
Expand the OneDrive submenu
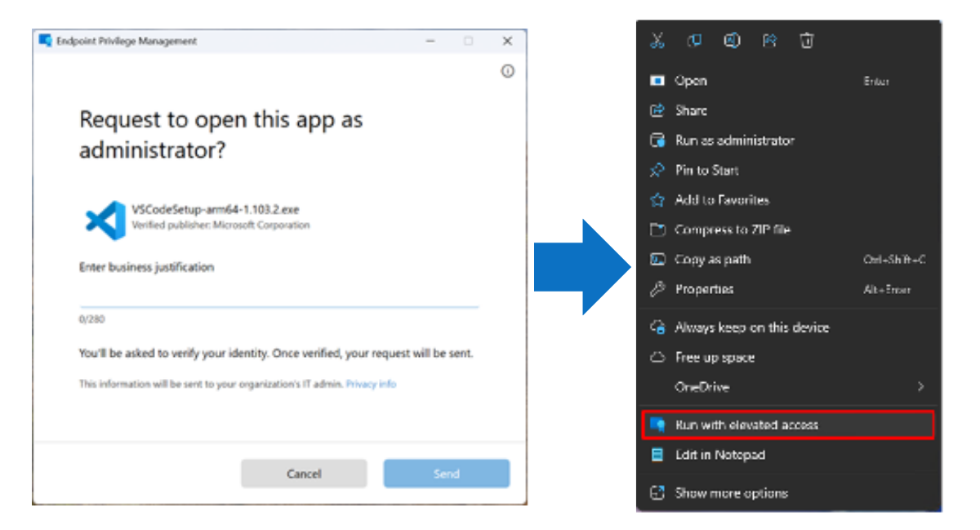click(x=788, y=387)
